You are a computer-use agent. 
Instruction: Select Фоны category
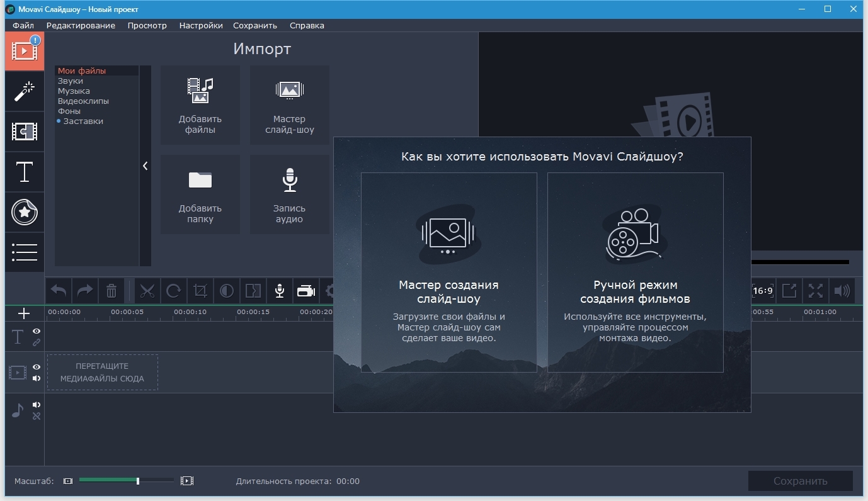tap(69, 111)
